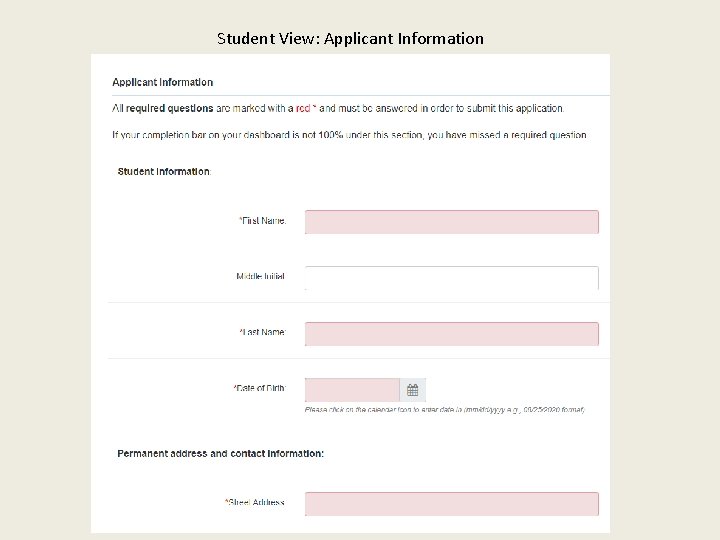This screenshot has height=540, width=720.
Task: Click the completion bar dashboard notice sentence
Action: tap(350, 135)
